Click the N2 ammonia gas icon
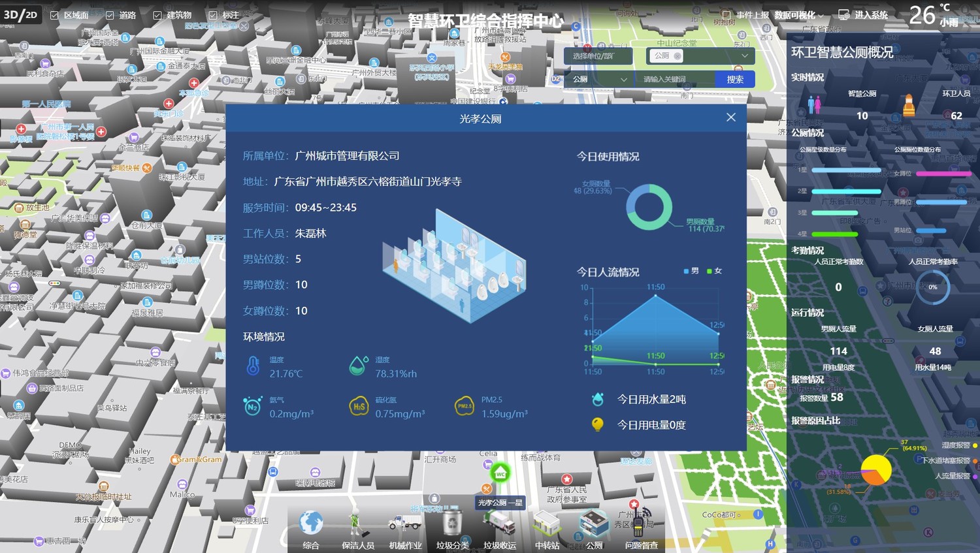The width and height of the screenshot is (980, 553). pyautogui.click(x=252, y=406)
